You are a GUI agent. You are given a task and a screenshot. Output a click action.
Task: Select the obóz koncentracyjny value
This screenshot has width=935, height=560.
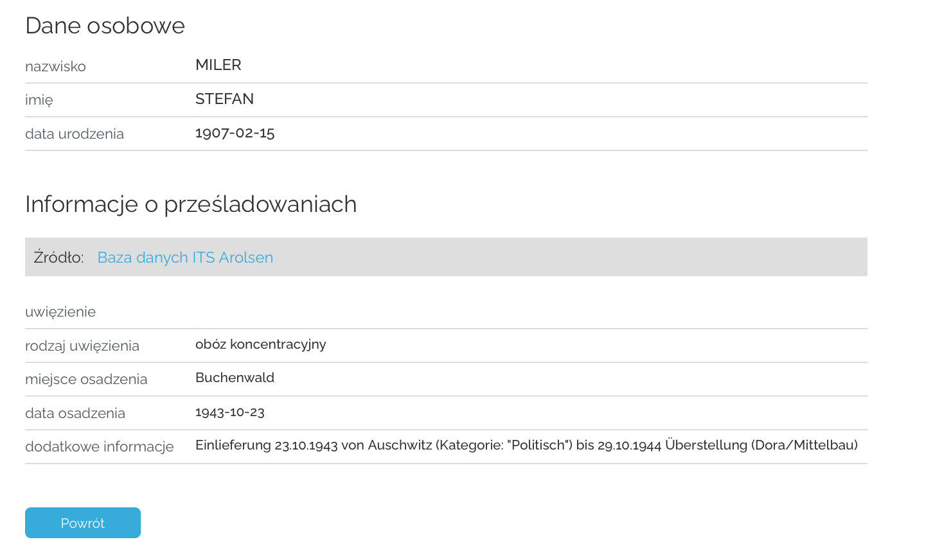tap(261, 344)
